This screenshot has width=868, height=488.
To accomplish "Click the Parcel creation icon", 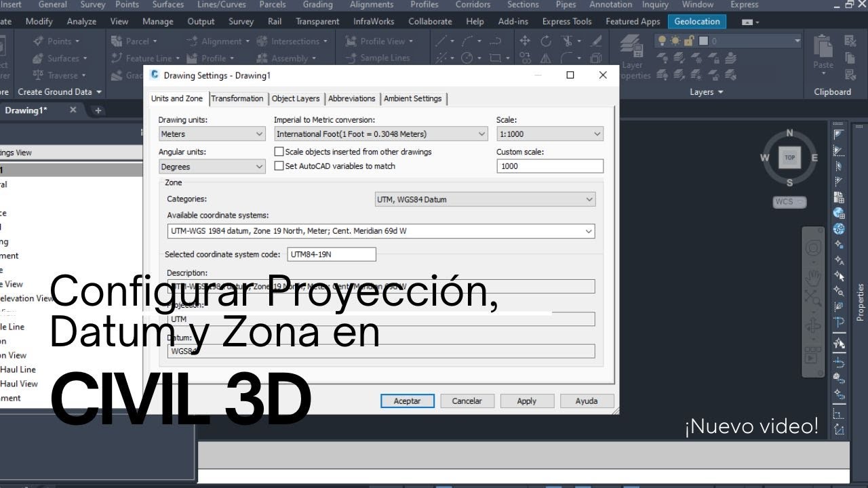I will pos(117,41).
